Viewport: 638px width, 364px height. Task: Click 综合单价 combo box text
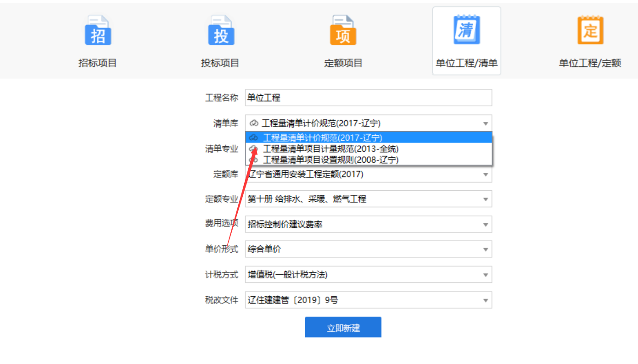tap(264, 249)
